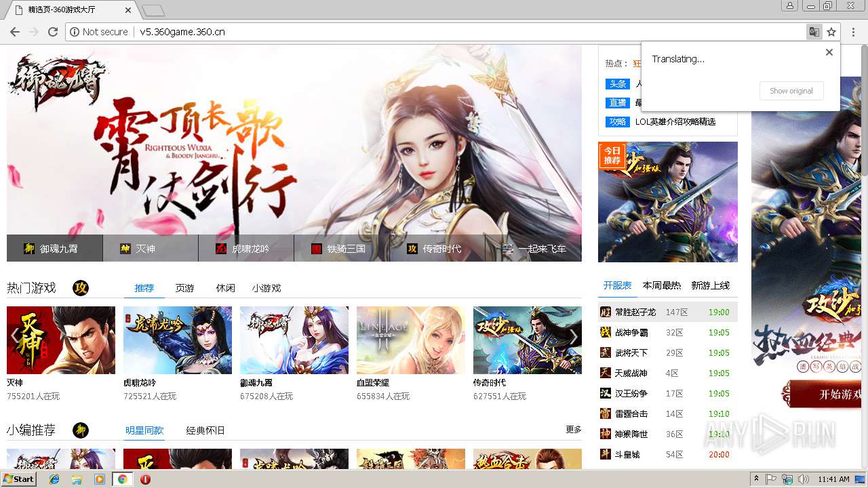Select 御魂九霄 banner tab
This screenshot has height=488, width=868.
coord(55,249)
